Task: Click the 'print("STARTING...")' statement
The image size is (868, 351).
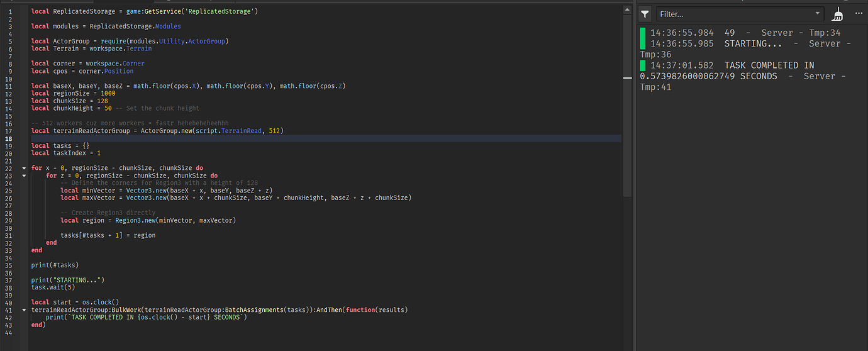Action: (68, 280)
